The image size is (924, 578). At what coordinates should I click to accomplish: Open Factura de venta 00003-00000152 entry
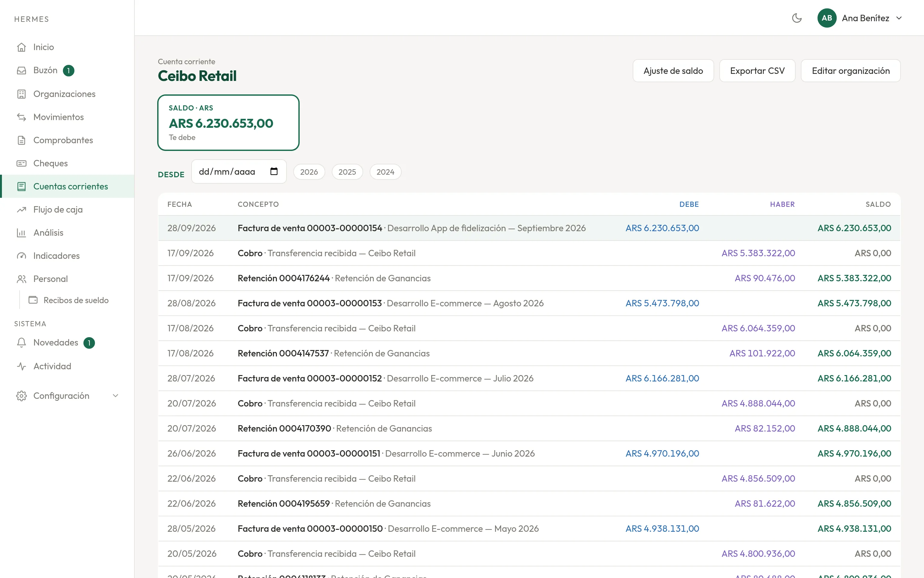529,379
